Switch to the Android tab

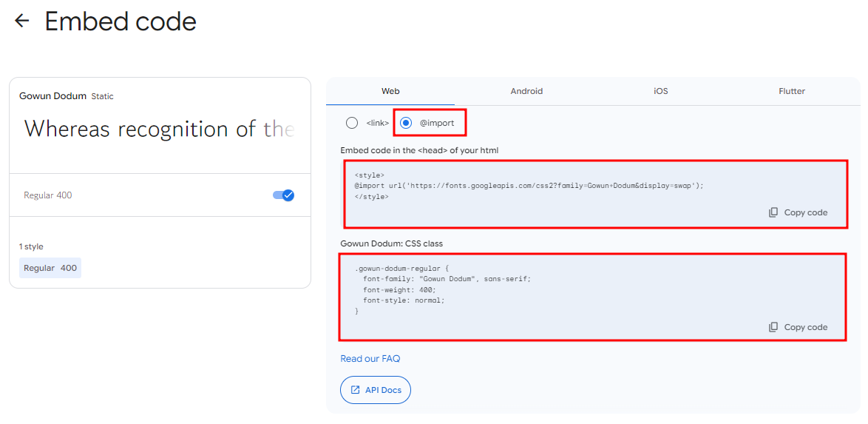526,91
